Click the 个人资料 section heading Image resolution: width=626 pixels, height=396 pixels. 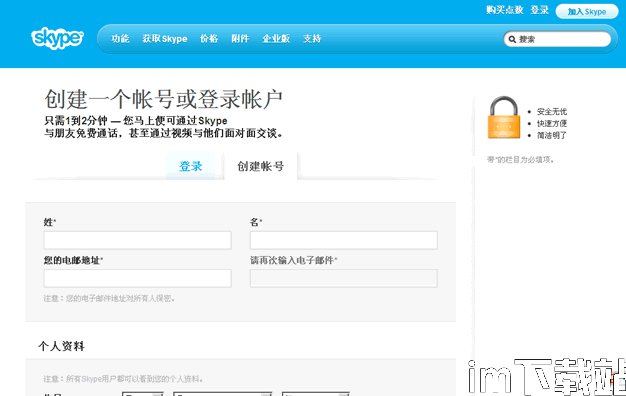click(61, 346)
